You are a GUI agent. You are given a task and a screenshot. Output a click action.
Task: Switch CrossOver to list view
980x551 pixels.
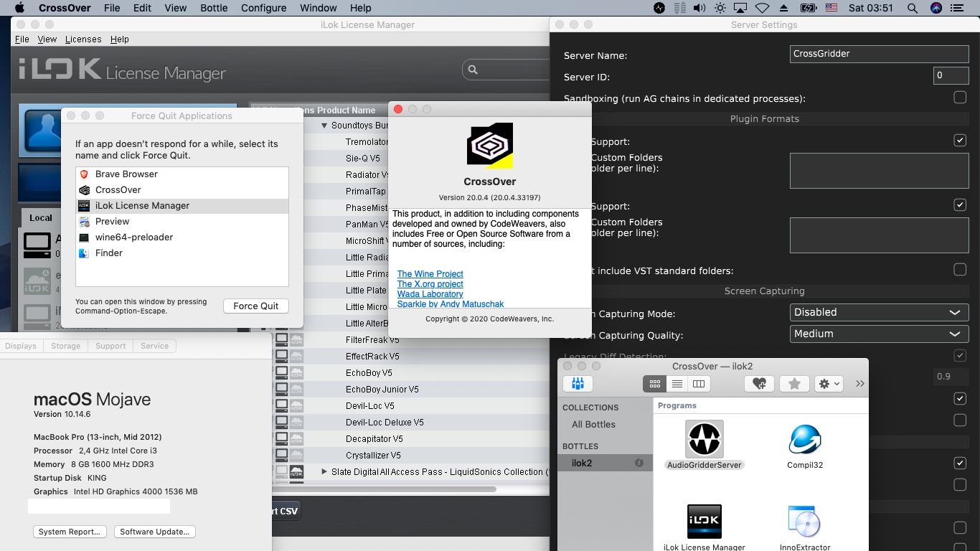click(x=677, y=384)
